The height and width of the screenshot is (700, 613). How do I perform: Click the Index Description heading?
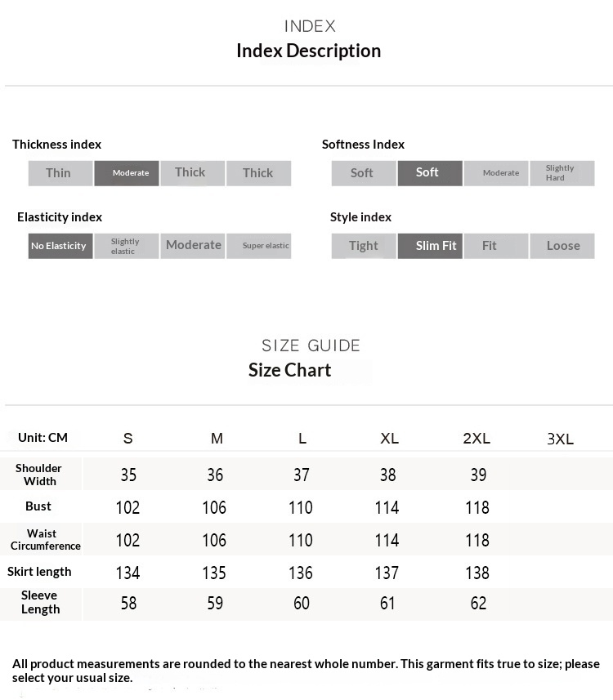tap(309, 51)
